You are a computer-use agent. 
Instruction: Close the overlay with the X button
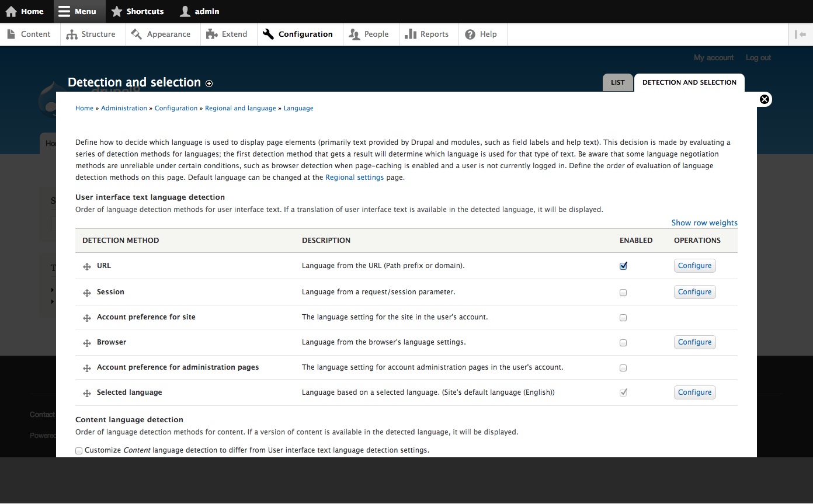[x=764, y=99]
